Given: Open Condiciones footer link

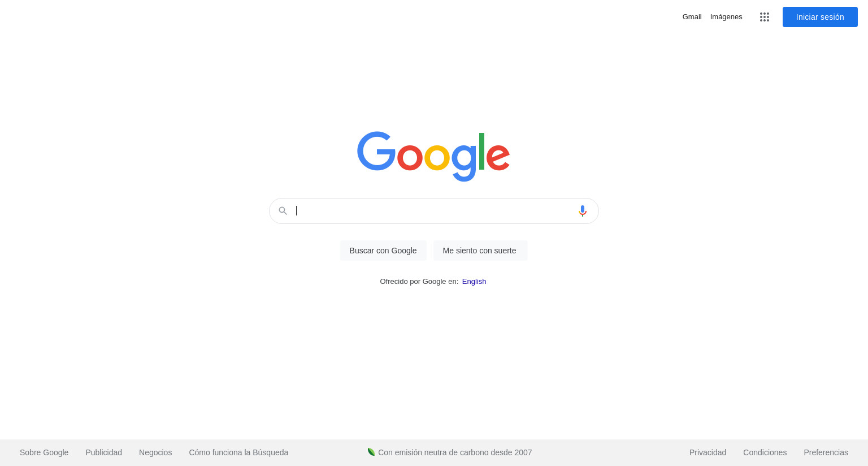Looking at the screenshot, I should (x=765, y=452).
